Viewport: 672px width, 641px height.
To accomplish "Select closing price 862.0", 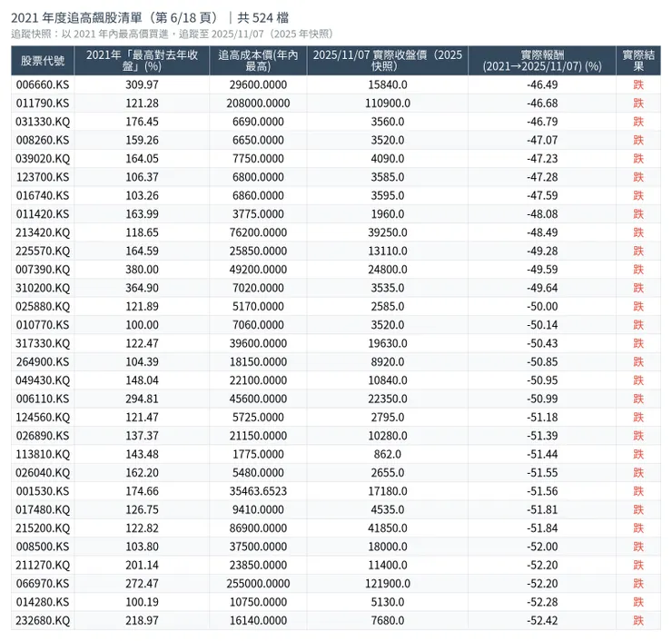I will [x=388, y=454].
